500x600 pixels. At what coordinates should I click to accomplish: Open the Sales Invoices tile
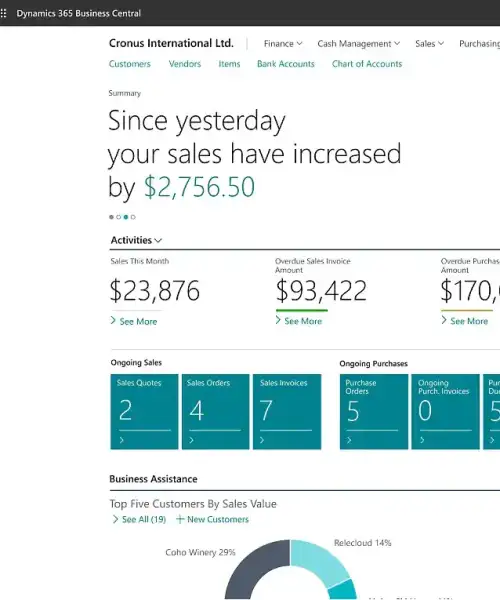click(287, 411)
